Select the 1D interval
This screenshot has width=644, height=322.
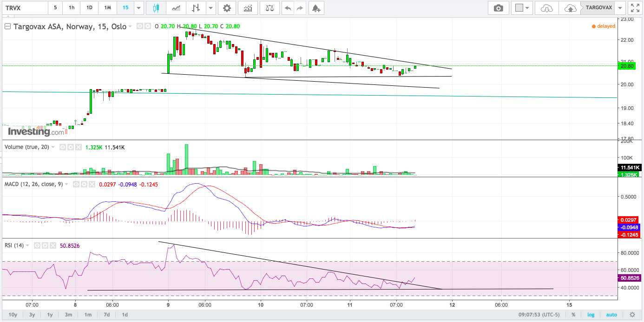pos(89,8)
